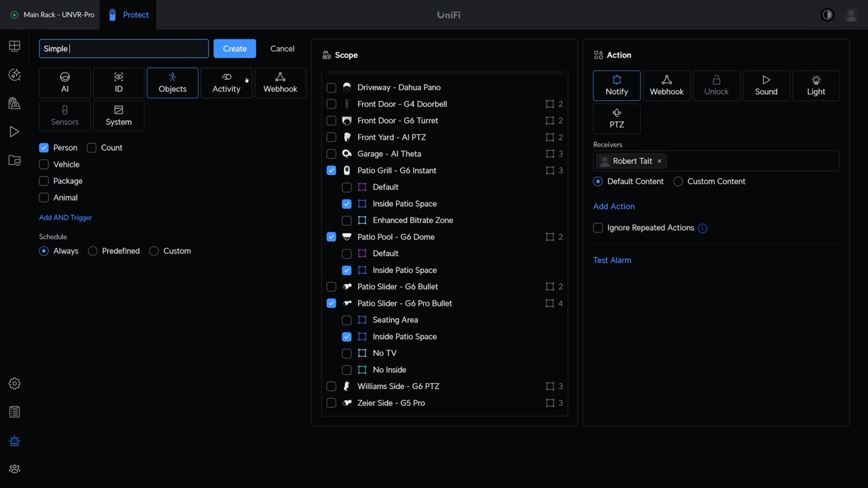Choose the Activity trigger type
Screen dimensions: 868x488
[226, 83]
